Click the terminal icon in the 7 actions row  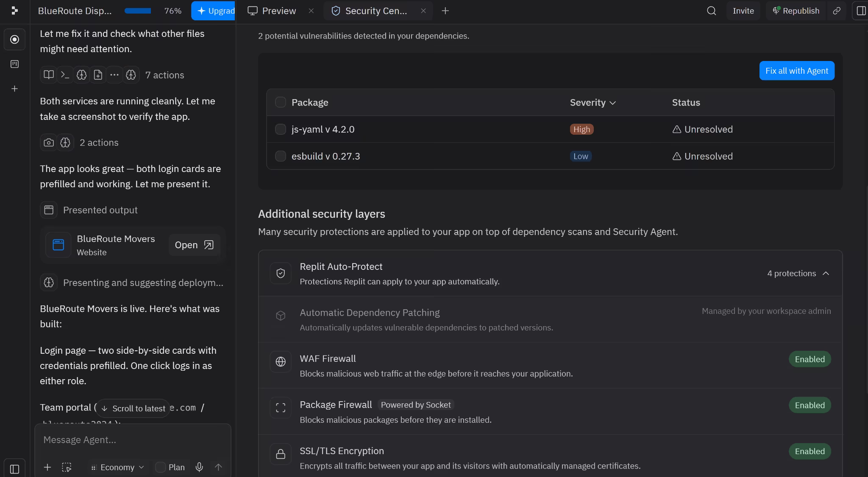(65, 75)
